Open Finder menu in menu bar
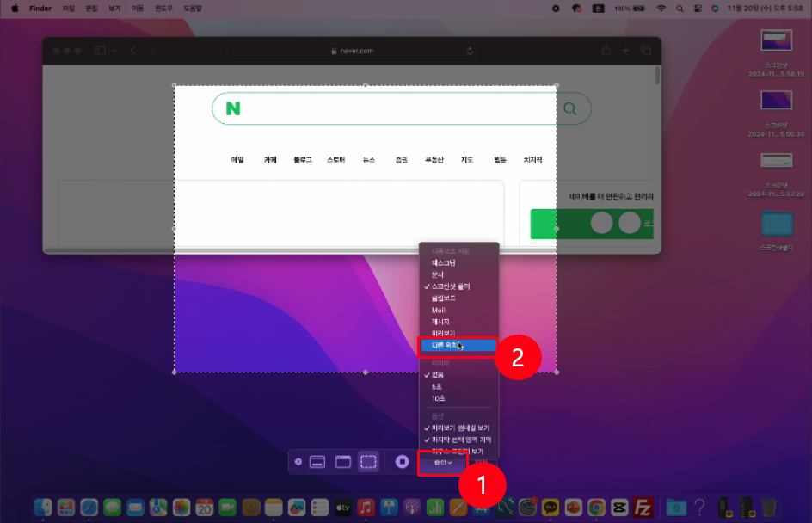 [x=40, y=9]
